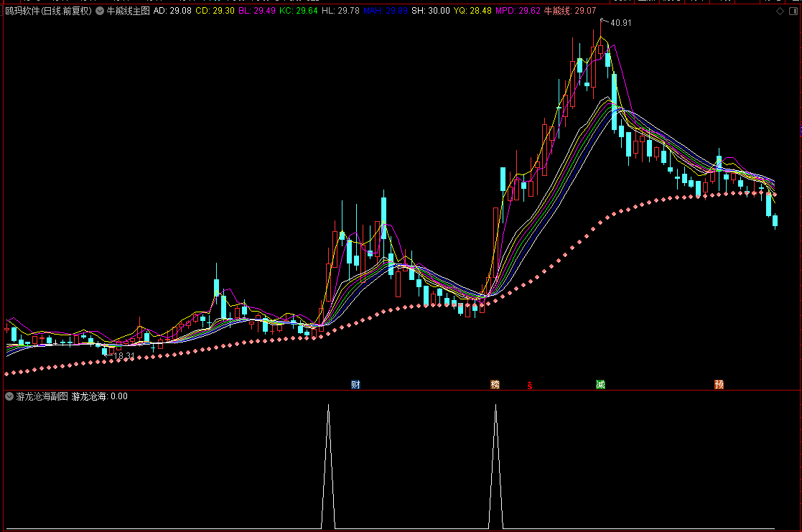The image size is (802, 532).
Task: Select the 牛熊线: 29.07 indicator value
Action: coord(570,11)
